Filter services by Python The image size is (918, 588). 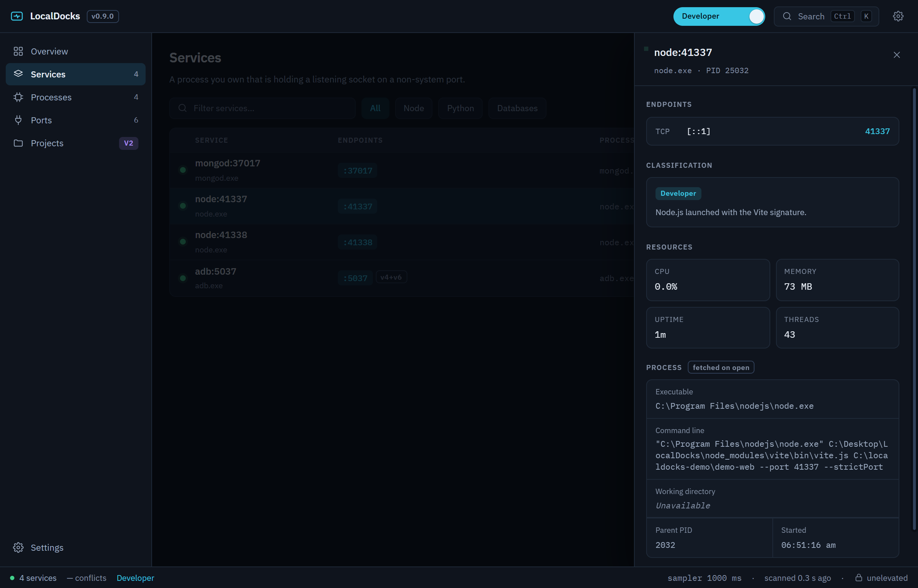coord(460,108)
